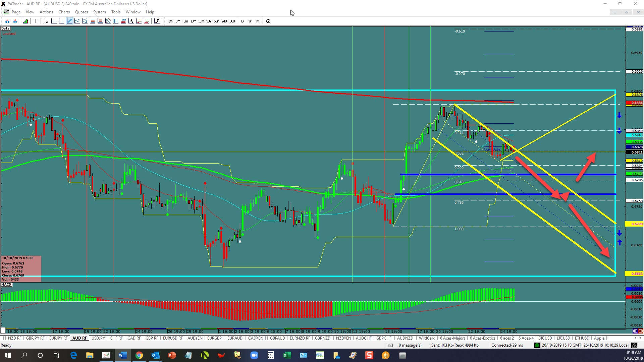
Task: Open the drawing brush settings tool
Action: pos(156,21)
